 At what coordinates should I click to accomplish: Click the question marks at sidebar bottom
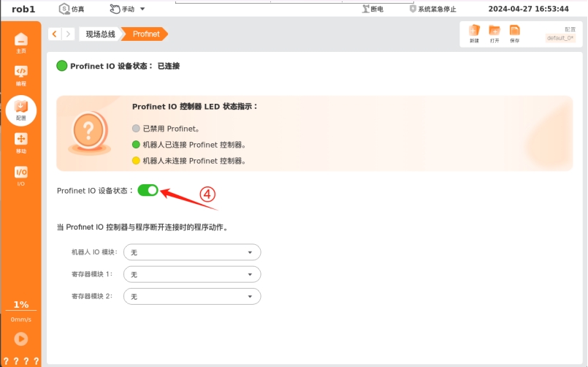[x=21, y=361]
